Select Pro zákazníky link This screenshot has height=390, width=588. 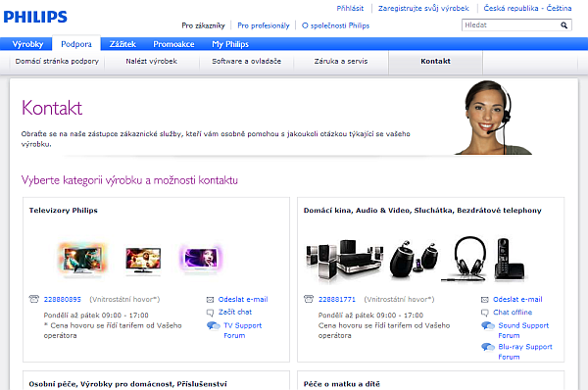(x=203, y=25)
